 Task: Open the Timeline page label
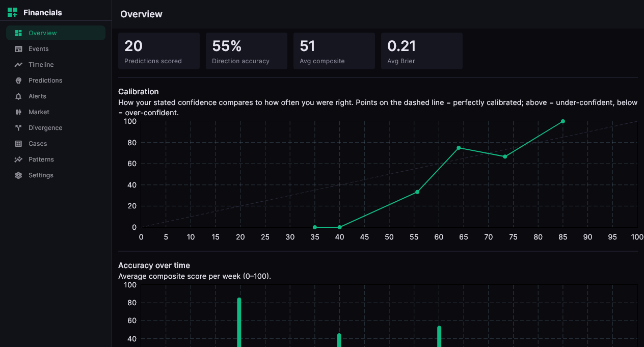(x=41, y=65)
